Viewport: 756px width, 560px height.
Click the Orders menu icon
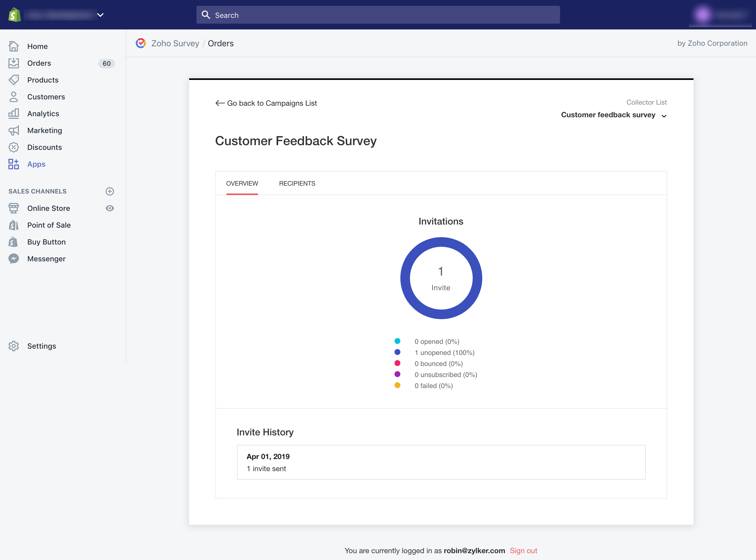click(14, 63)
